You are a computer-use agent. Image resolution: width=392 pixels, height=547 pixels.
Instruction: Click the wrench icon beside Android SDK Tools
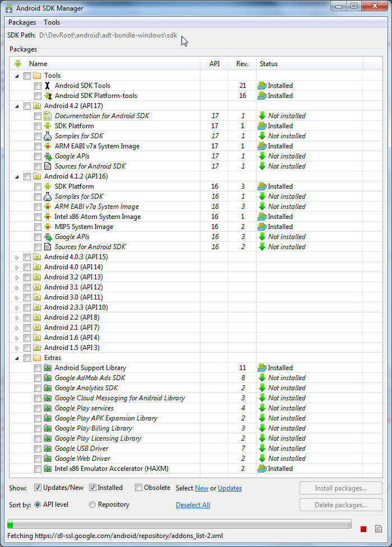48,86
